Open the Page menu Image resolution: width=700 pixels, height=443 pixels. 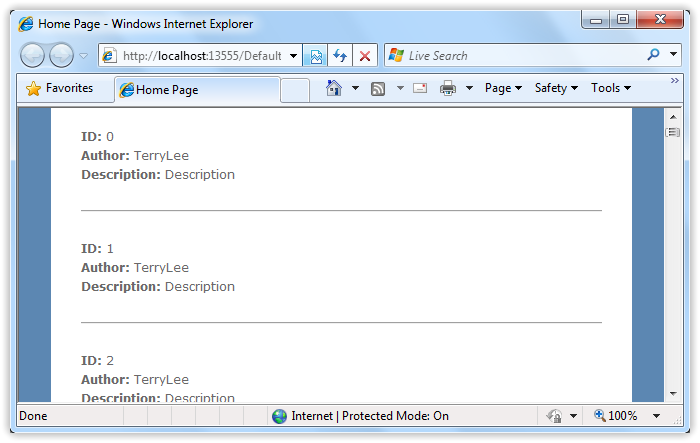tap(503, 88)
